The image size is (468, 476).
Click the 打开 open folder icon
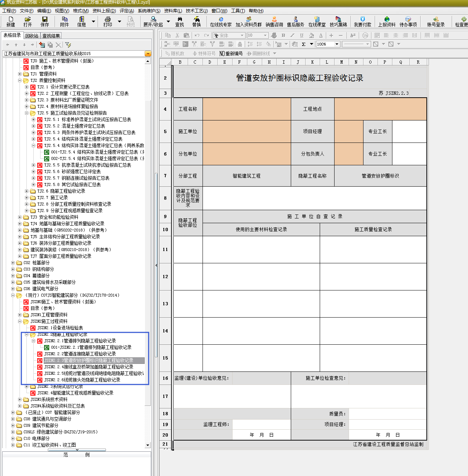[x=27, y=21]
